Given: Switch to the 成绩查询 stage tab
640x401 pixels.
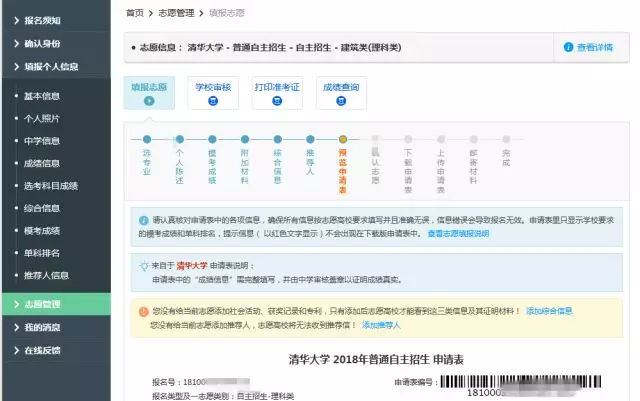Looking at the screenshot, I should pos(341,93).
